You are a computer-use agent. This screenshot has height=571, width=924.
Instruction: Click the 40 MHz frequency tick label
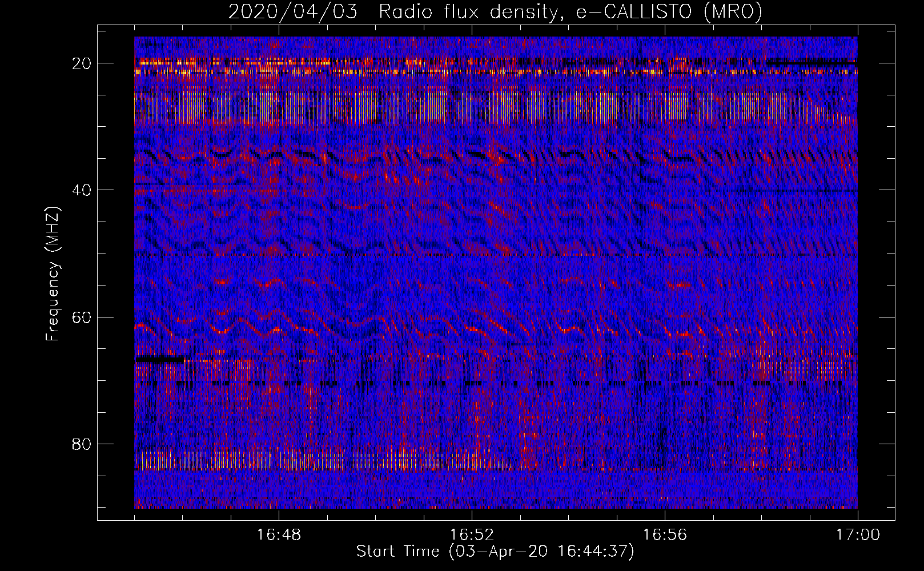tap(82, 190)
